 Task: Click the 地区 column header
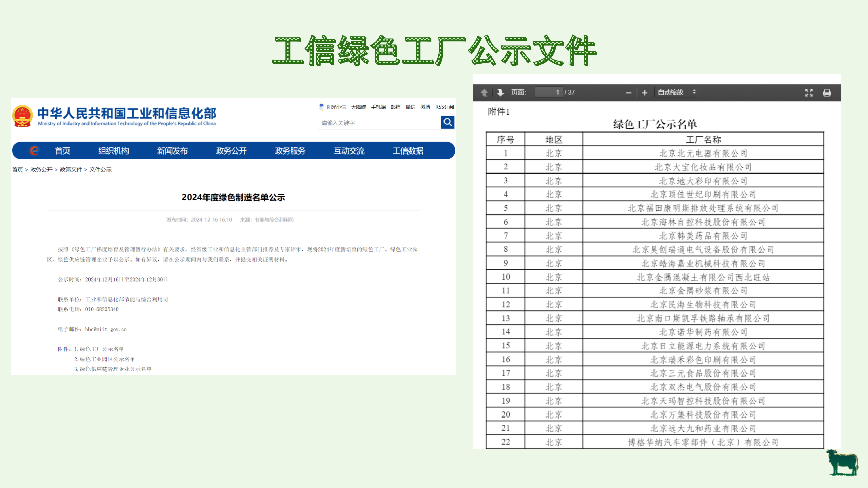coord(554,139)
